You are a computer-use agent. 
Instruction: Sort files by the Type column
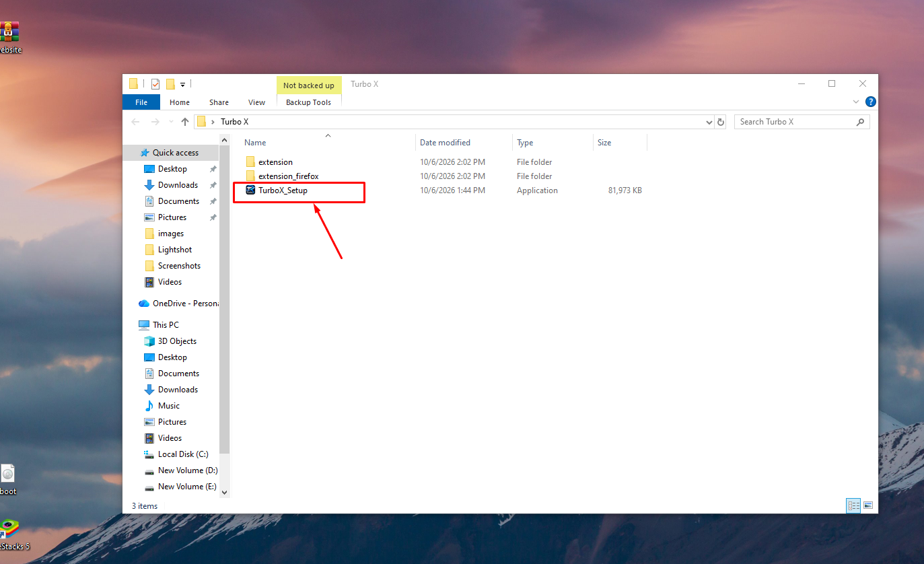pos(553,143)
